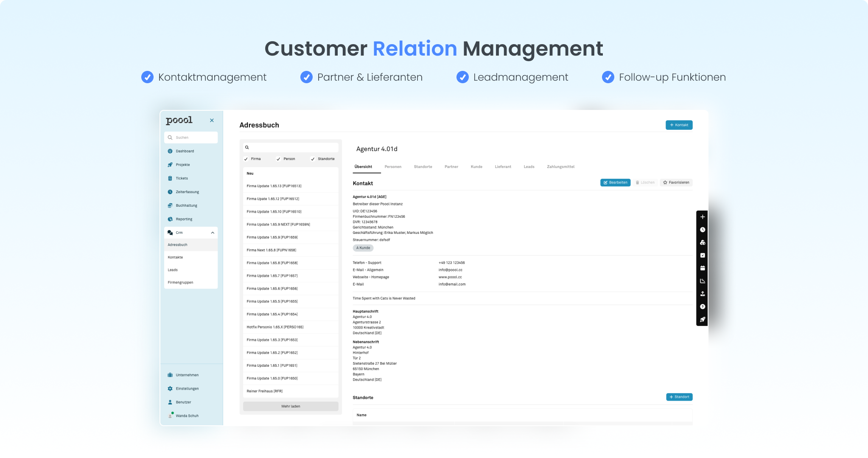Open Kontakte in the Crm submenu
The image size is (868, 458).
coord(191,257)
